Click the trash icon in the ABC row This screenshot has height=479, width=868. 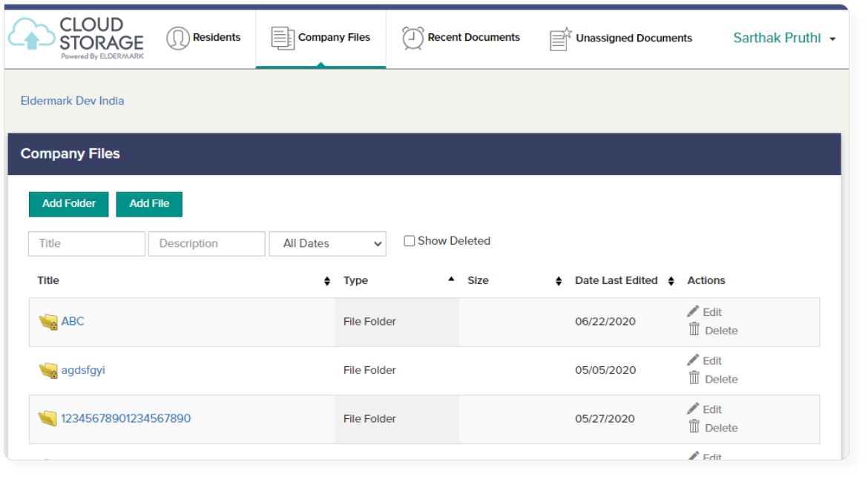point(694,329)
